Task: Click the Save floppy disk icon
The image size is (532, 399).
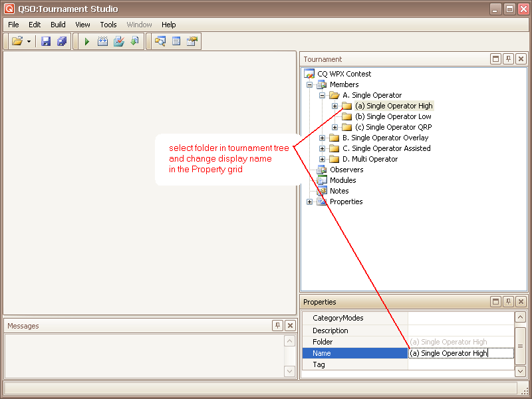Action: point(46,41)
